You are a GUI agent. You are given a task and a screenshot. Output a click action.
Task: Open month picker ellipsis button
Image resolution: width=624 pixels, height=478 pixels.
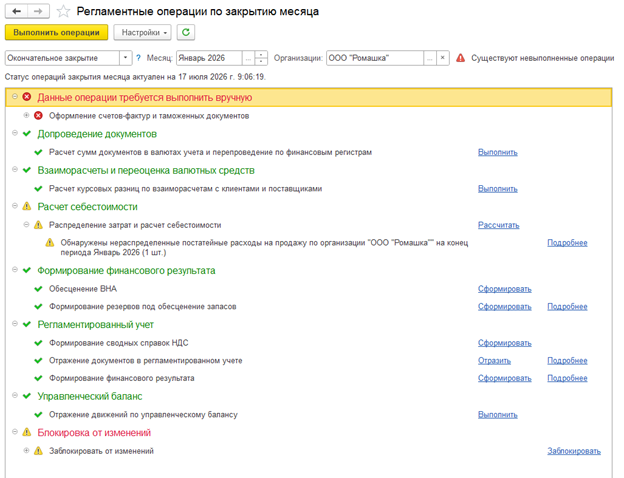coord(248,58)
